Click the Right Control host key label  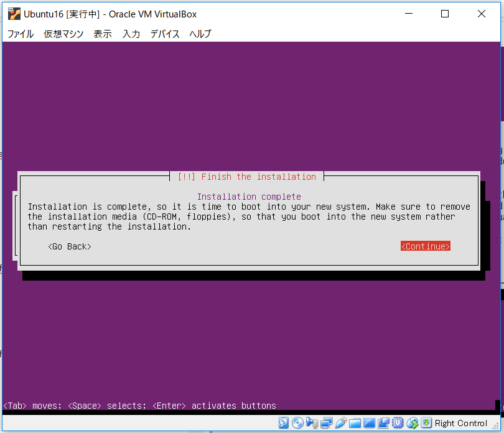tap(461, 422)
